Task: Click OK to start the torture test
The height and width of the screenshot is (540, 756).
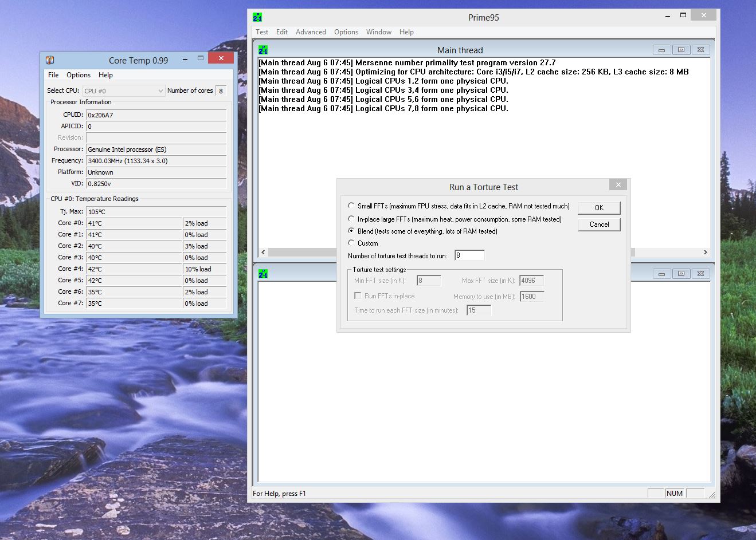Action: [x=599, y=208]
